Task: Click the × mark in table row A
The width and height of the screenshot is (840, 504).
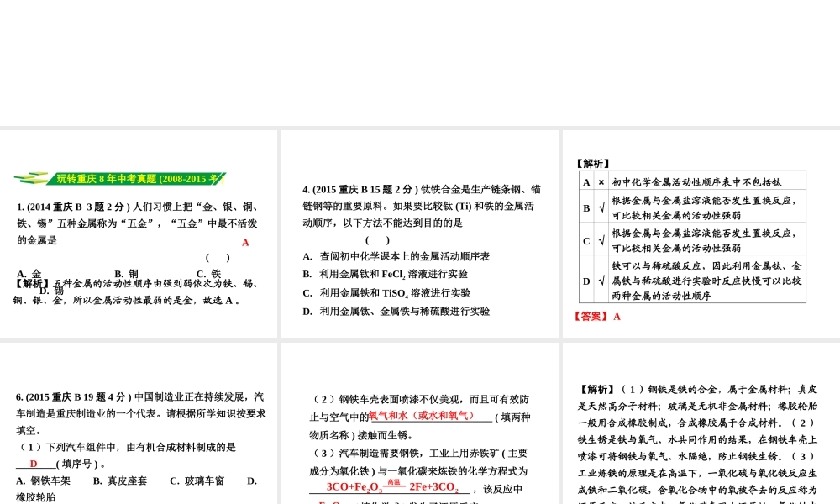Action: point(601,182)
